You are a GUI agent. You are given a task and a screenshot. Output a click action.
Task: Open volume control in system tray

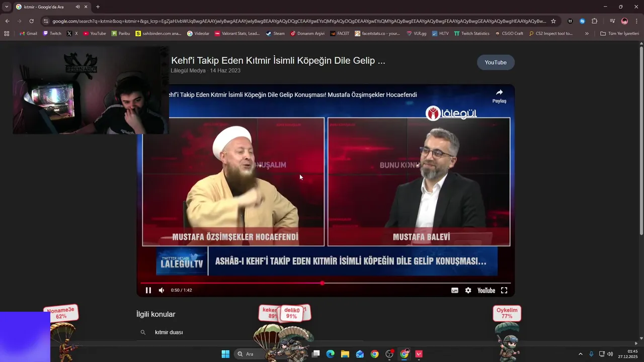610,354
